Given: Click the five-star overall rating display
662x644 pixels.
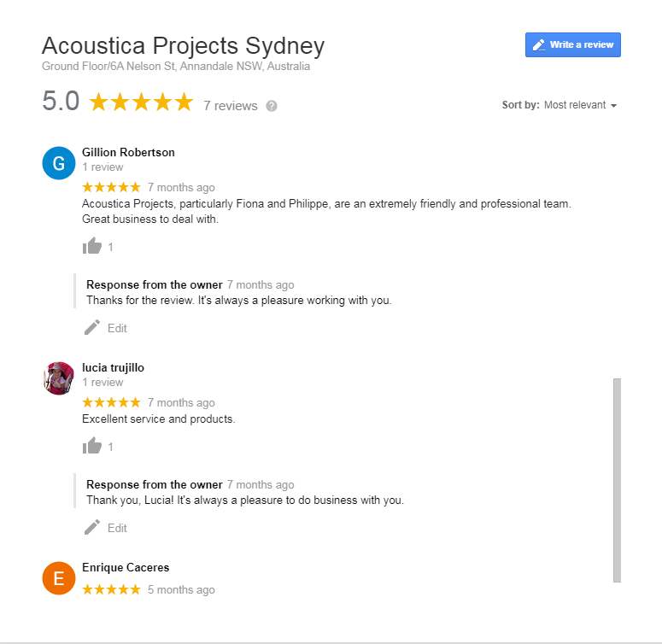Looking at the screenshot, I should [x=141, y=103].
